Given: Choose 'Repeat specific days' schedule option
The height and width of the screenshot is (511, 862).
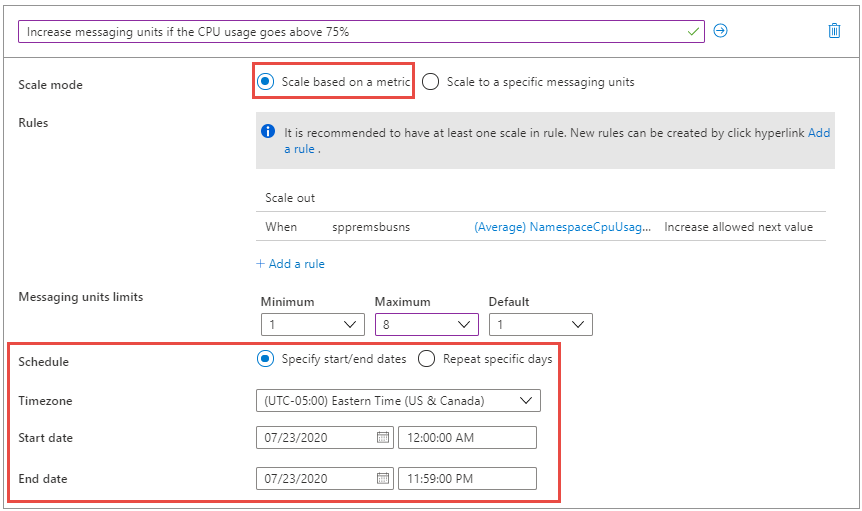Looking at the screenshot, I should pyautogui.click(x=426, y=358).
